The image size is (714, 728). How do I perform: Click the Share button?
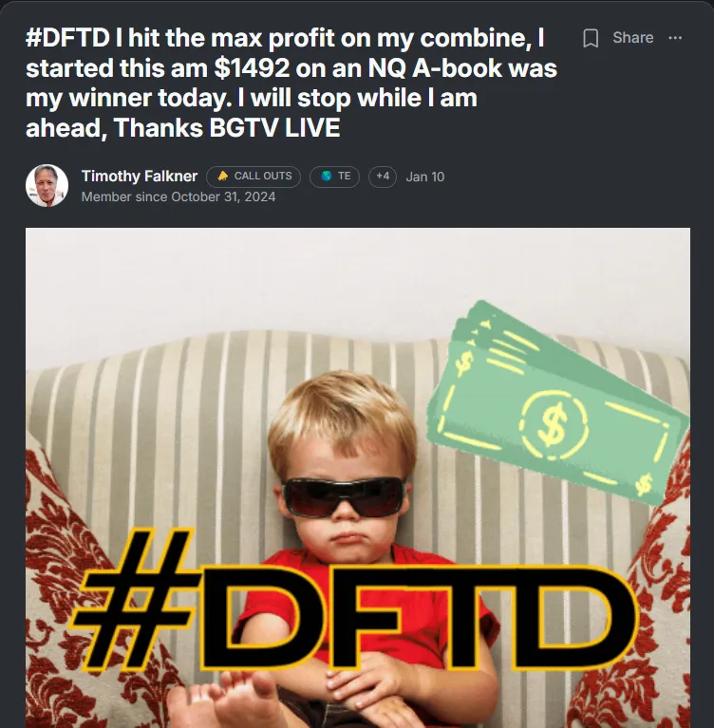coord(632,38)
